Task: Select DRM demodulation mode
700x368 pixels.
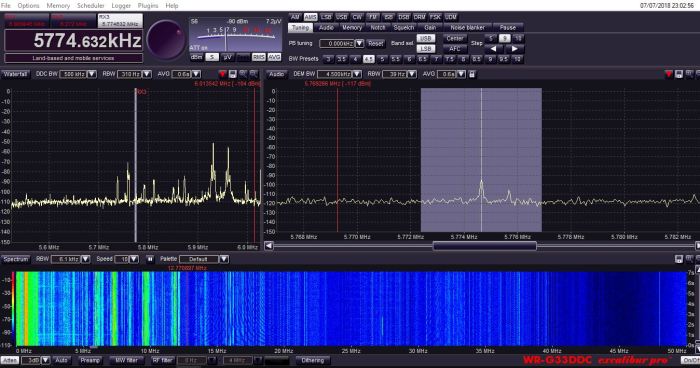Action: [x=419, y=17]
